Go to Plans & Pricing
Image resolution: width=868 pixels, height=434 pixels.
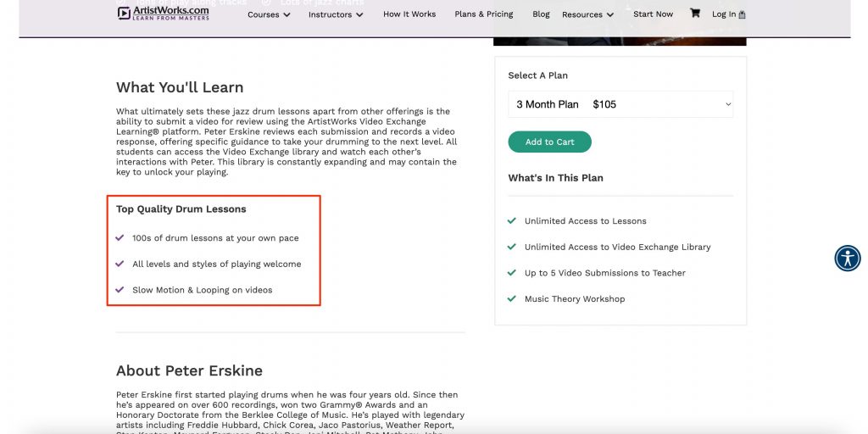point(484,14)
